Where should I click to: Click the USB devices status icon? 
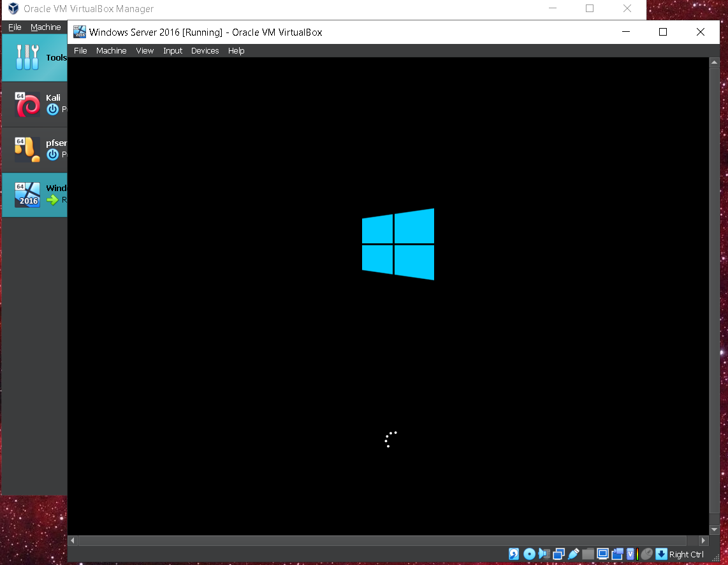coord(573,554)
